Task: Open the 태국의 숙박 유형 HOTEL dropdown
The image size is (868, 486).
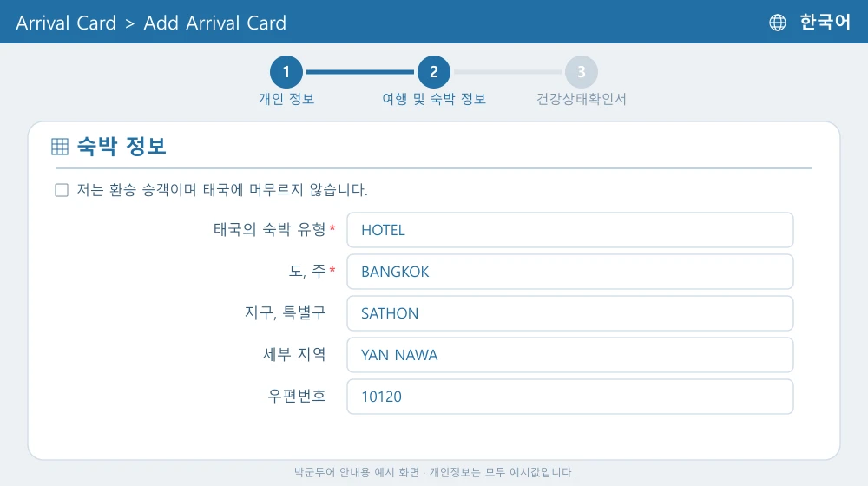Action: pos(570,230)
